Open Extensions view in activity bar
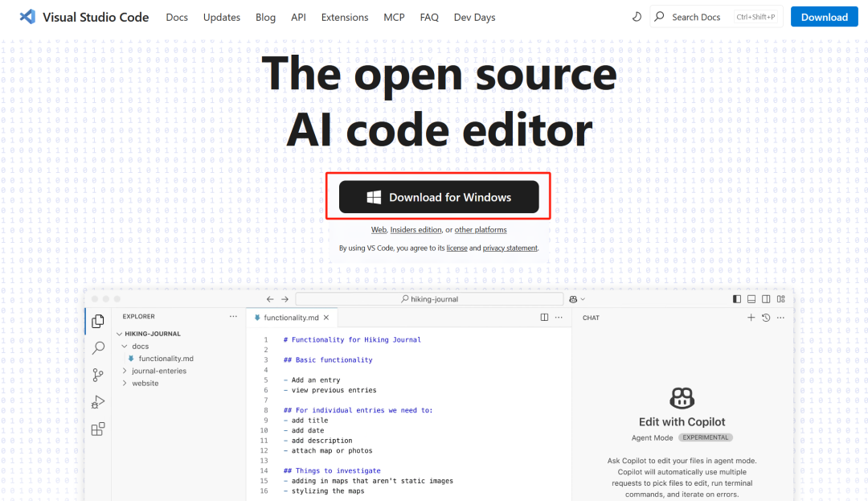This screenshot has width=868, height=501. coord(98,429)
